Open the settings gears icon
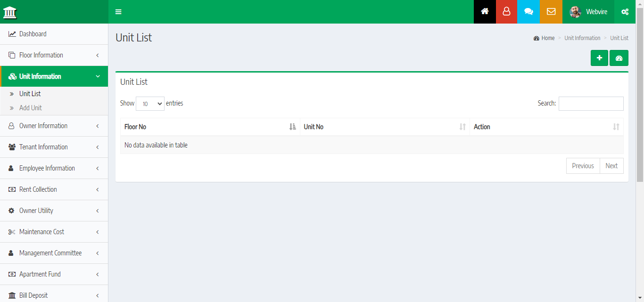 [x=625, y=12]
